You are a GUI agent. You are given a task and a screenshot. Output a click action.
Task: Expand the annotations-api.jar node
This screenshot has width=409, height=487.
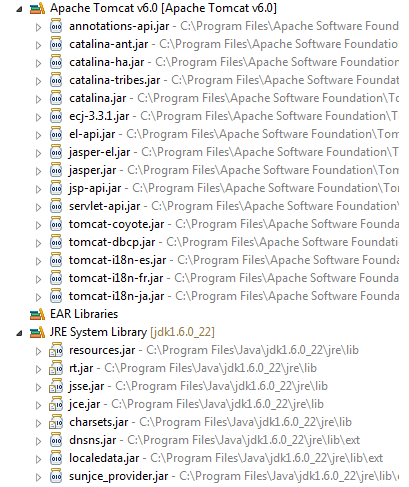coord(39,27)
